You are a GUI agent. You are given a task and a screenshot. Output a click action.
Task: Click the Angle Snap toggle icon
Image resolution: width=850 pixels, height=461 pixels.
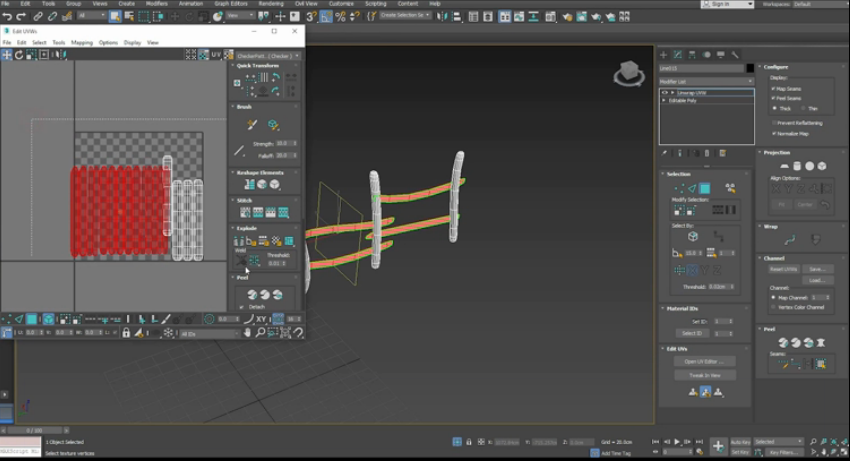(326, 17)
